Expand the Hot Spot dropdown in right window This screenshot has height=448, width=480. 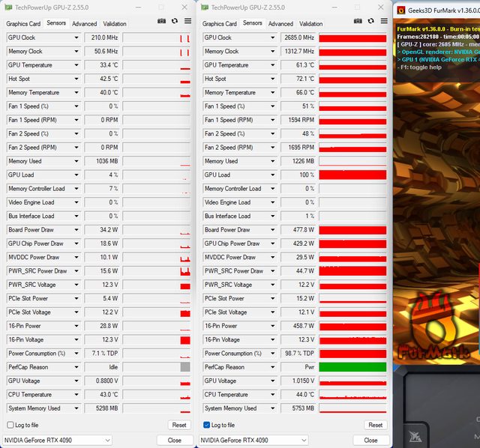pyautogui.click(x=272, y=79)
